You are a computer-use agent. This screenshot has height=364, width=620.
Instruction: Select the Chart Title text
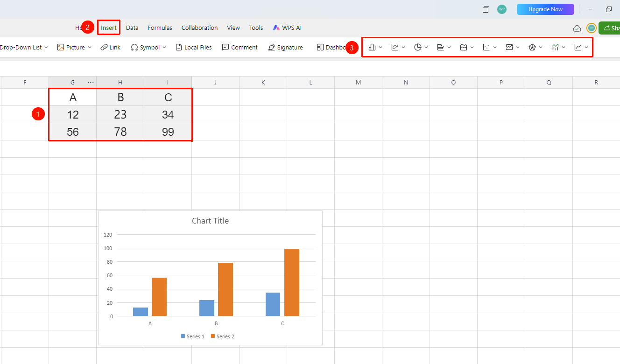pyautogui.click(x=211, y=221)
